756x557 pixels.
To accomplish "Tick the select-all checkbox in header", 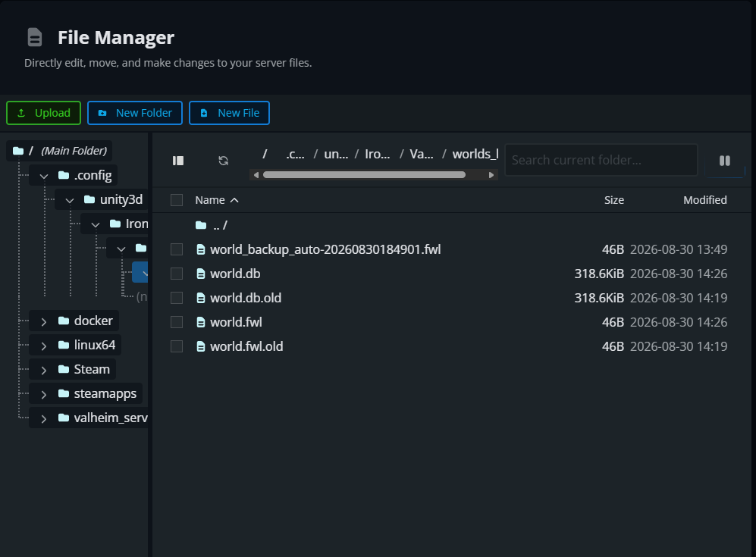I will pyautogui.click(x=177, y=200).
